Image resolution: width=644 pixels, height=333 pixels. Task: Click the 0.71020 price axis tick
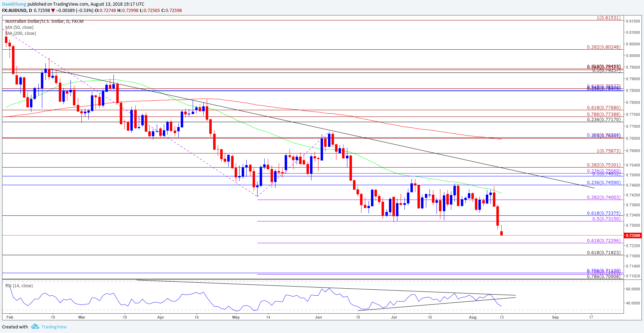point(633,276)
